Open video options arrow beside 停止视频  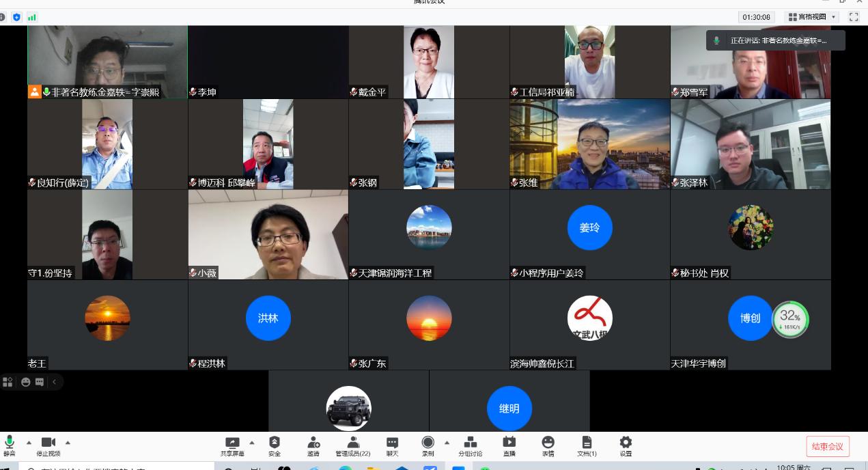pos(68,442)
